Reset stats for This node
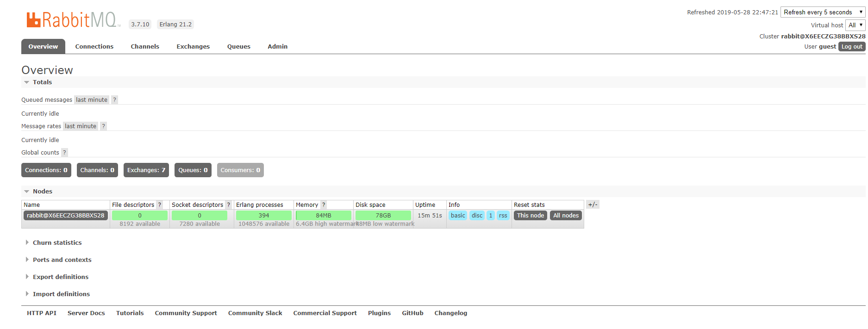Screen dimensions: 868x329 pos(531,216)
